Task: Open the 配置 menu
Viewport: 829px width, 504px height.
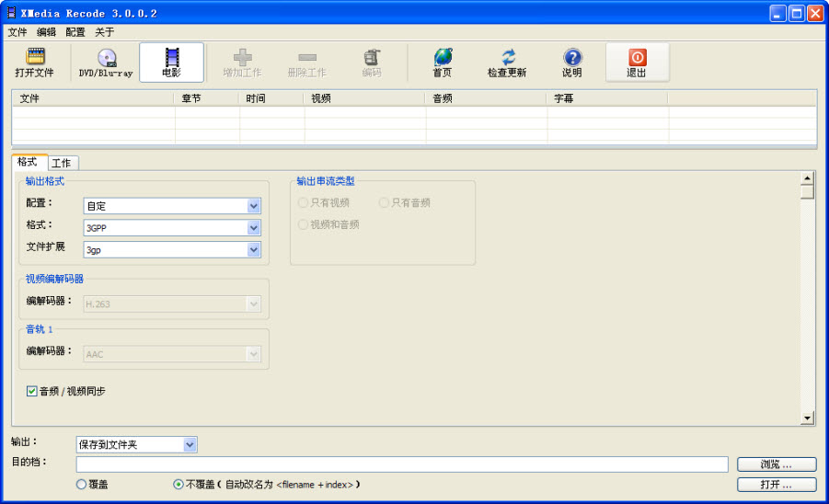Action: [75, 32]
